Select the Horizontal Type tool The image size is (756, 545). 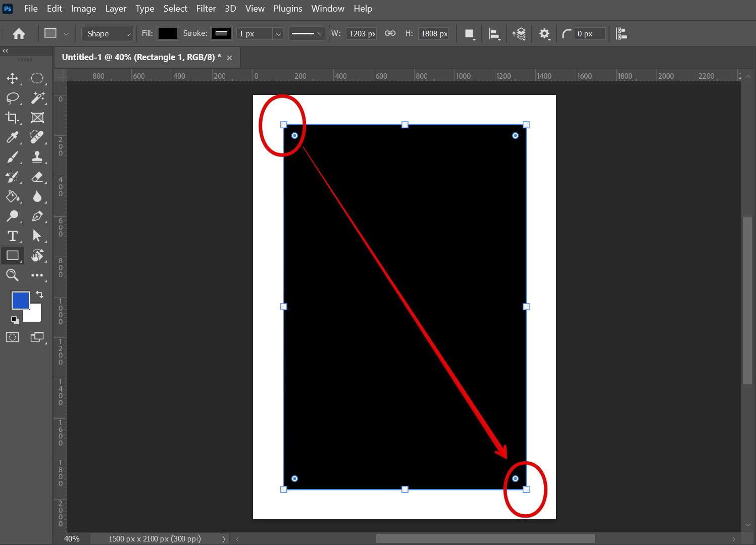pyautogui.click(x=12, y=236)
